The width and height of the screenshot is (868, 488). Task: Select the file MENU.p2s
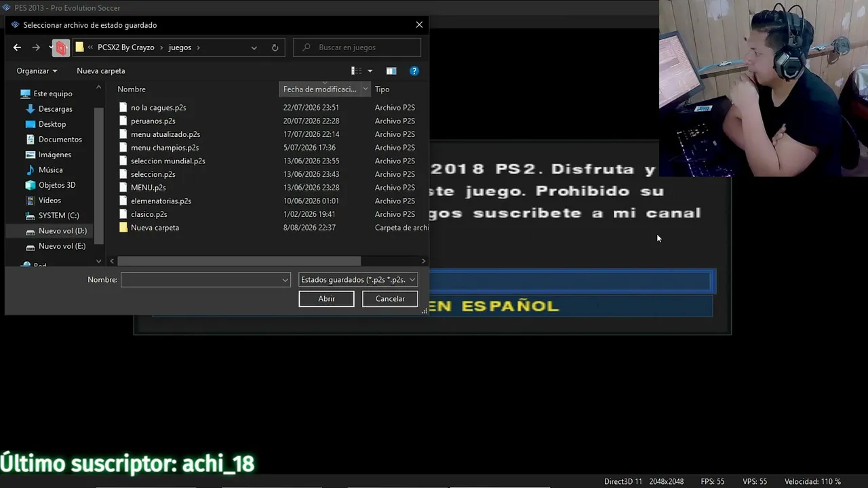[148, 187]
